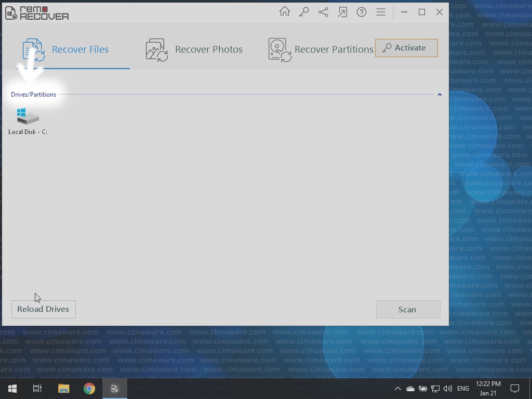
Task: Open the key registration icon
Action: click(x=304, y=12)
